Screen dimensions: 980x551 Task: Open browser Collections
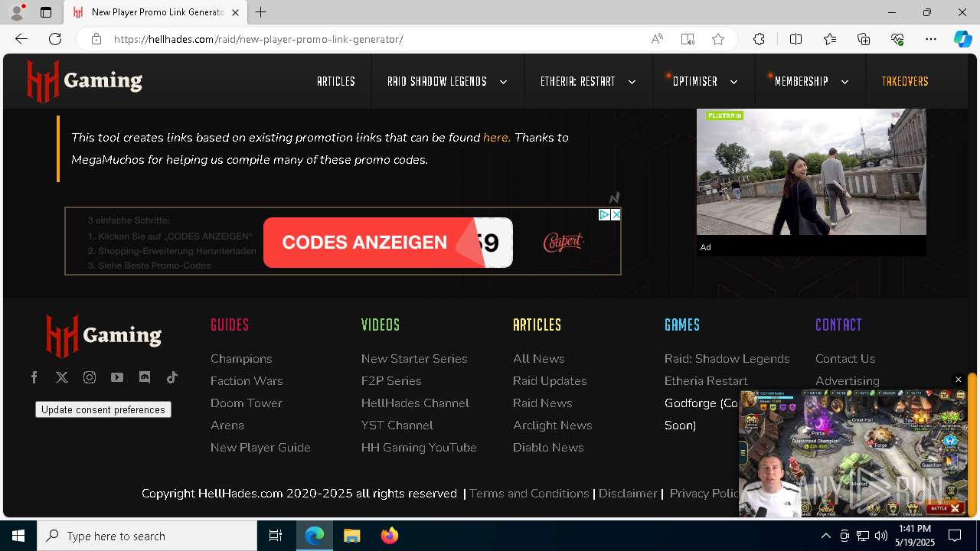coord(864,39)
